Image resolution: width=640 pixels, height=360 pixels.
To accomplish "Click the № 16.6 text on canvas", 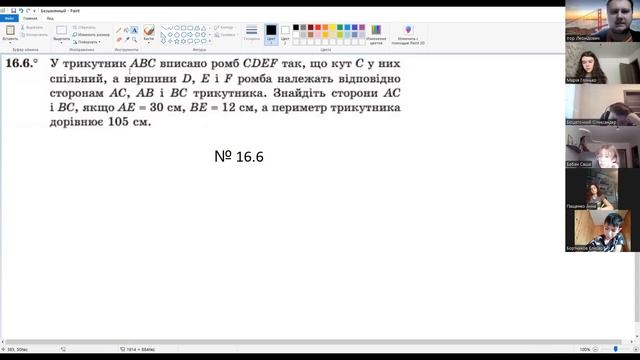I will tap(239, 156).
